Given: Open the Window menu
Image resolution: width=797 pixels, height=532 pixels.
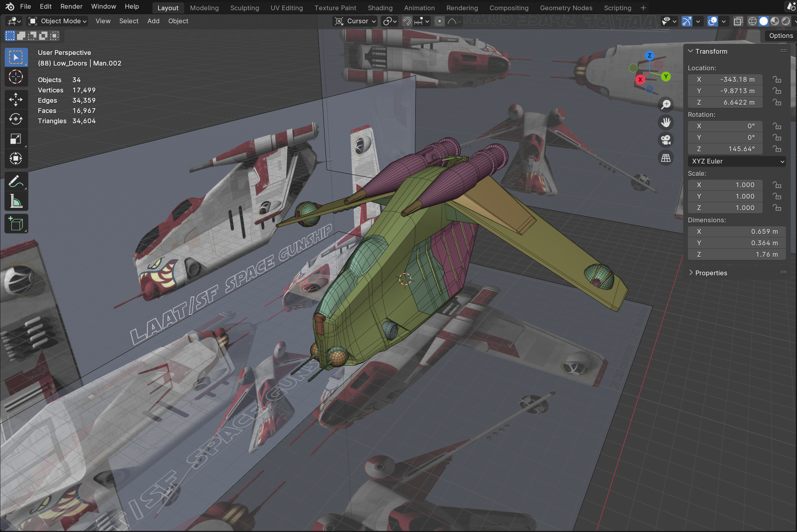Looking at the screenshot, I should pos(104,7).
